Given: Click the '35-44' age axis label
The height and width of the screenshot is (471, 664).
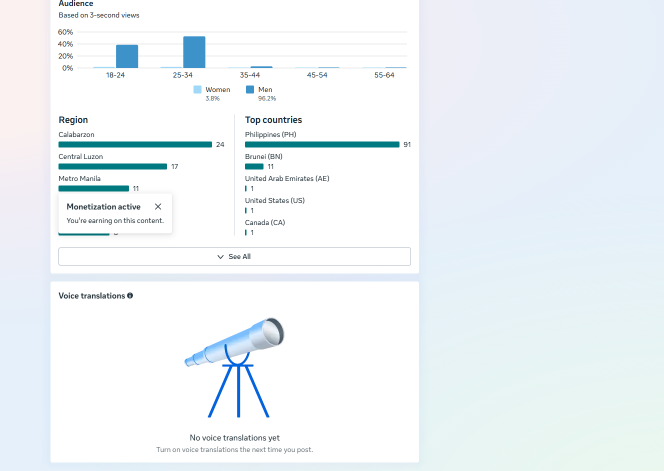Looking at the screenshot, I should [249, 75].
